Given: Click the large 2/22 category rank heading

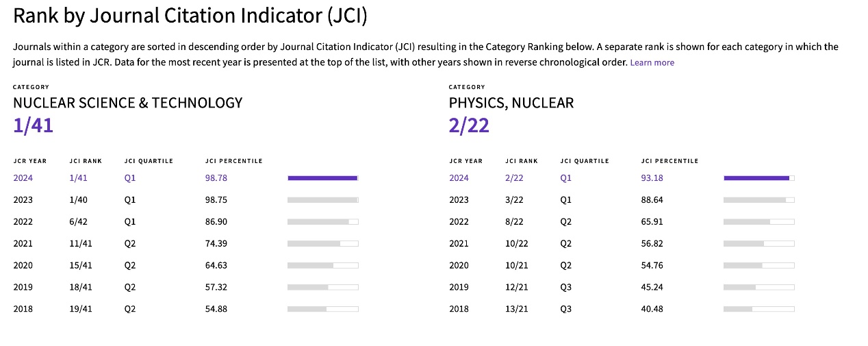Looking at the screenshot, I should (x=469, y=125).
